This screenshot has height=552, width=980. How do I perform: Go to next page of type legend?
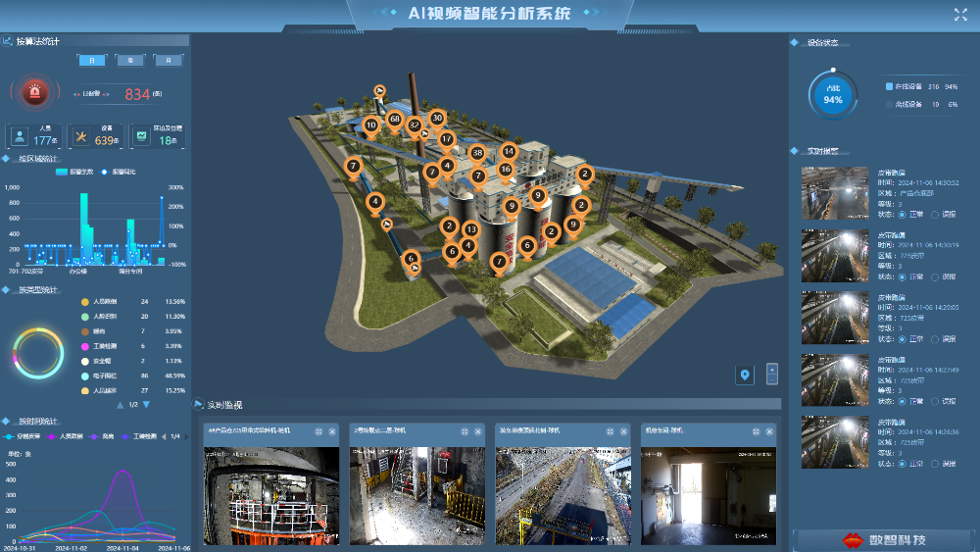146,404
